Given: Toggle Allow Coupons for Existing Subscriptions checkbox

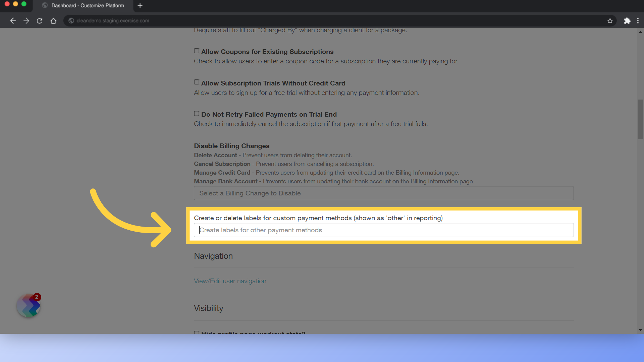Looking at the screenshot, I should 197,51.
